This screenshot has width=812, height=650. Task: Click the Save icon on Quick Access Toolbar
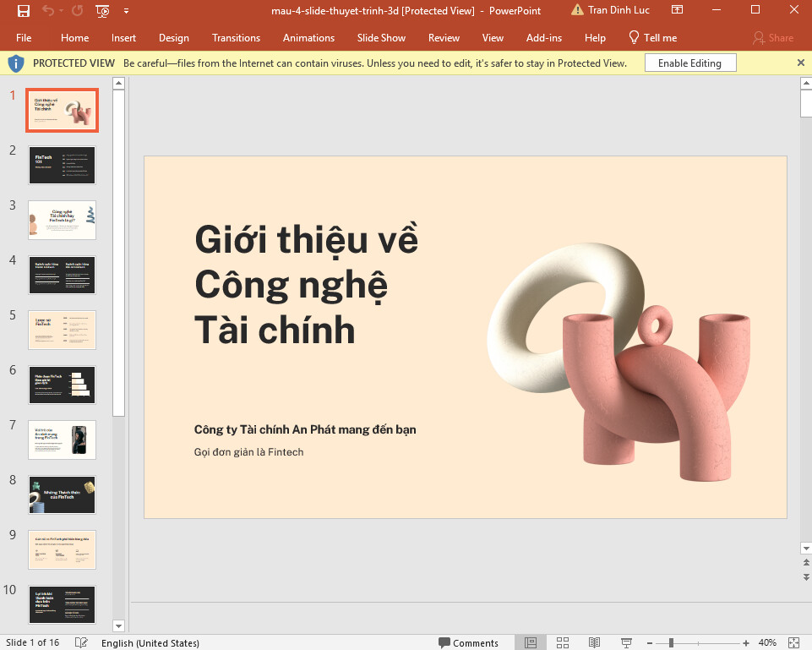(x=23, y=10)
